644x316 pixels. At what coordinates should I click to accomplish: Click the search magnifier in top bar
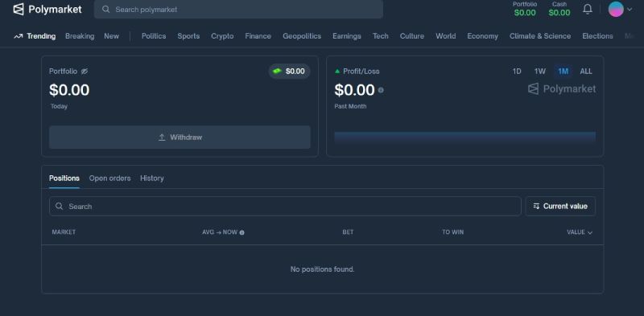point(105,9)
